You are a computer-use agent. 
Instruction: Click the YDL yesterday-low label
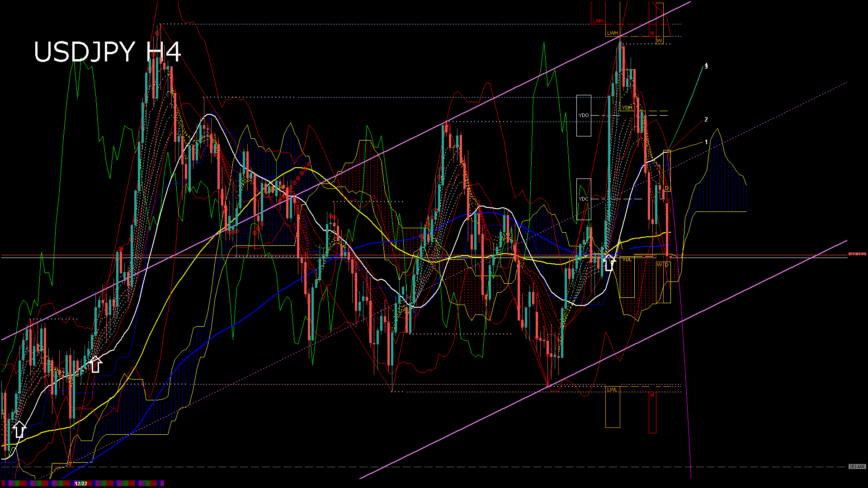click(627, 259)
